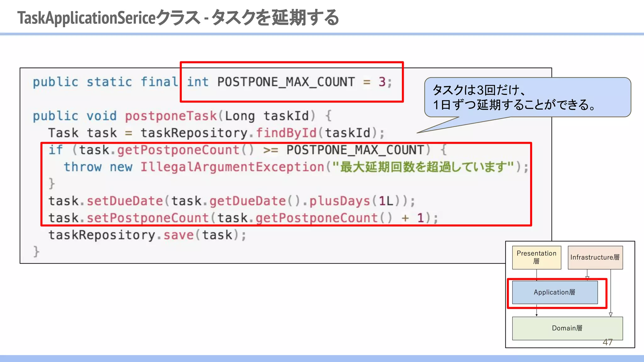Viewport: 644px width, 362px height.
Task: Click the blue speech bubble callout
Action: [527, 97]
